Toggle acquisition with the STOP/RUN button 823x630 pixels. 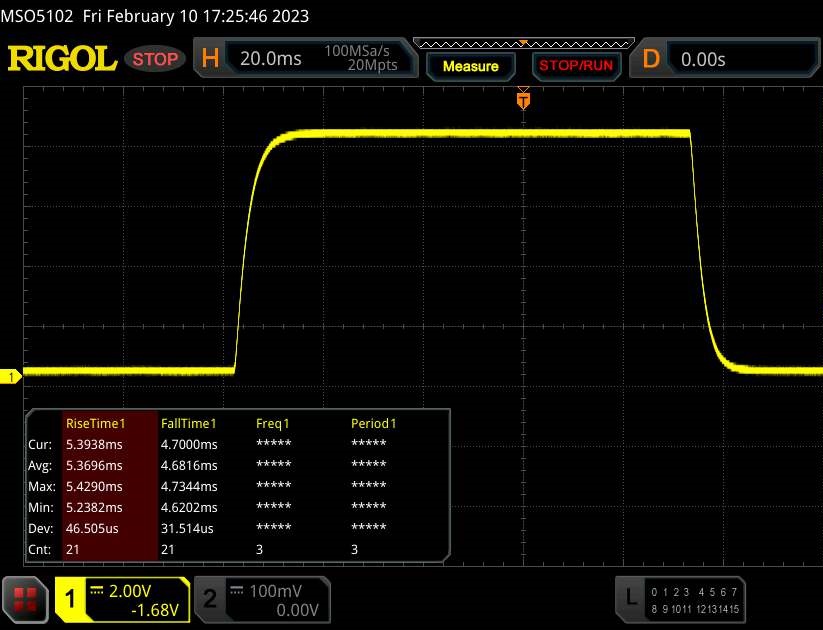coord(576,66)
